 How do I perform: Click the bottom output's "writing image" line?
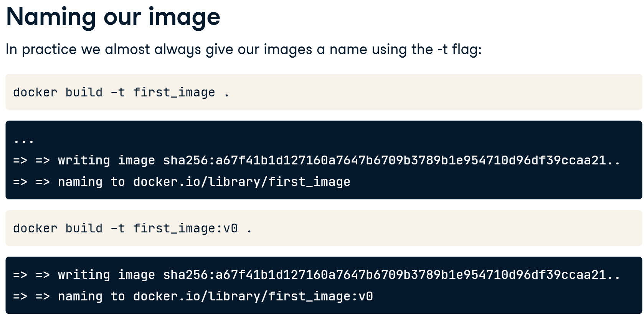tap(317, 275)
